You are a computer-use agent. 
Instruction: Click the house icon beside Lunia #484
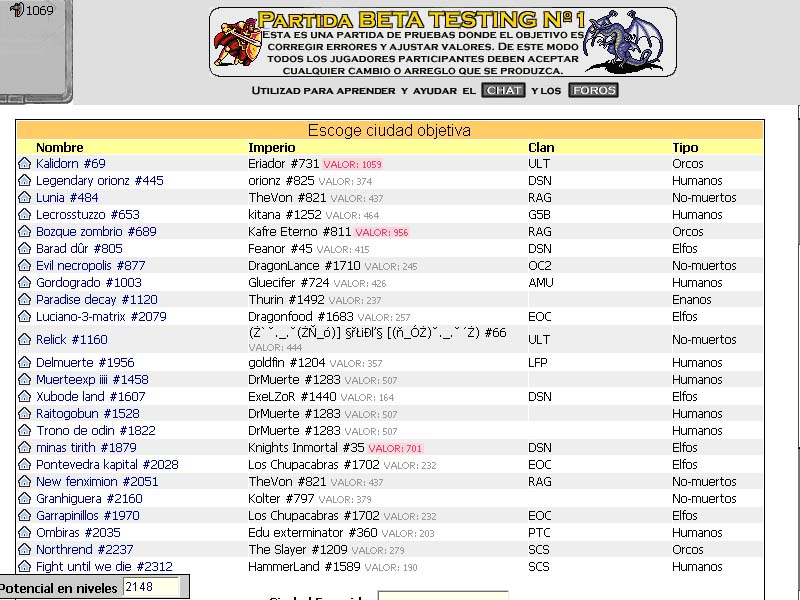point(24,197)
